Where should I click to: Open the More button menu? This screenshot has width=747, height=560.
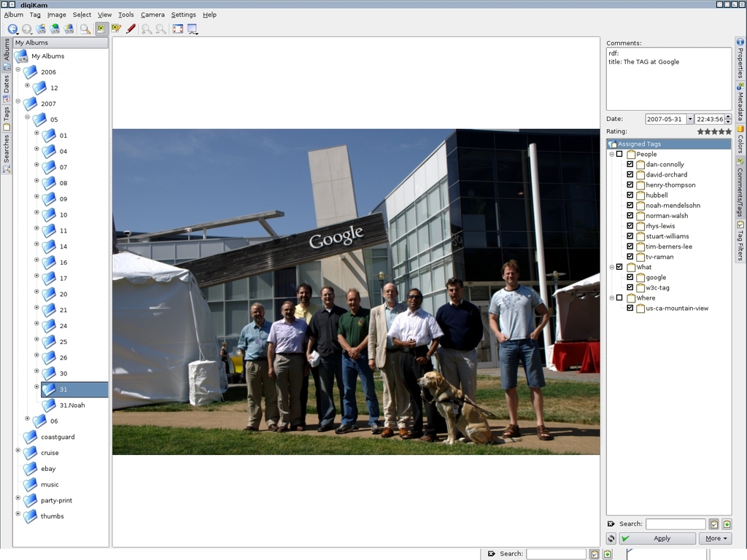[716, 538]
